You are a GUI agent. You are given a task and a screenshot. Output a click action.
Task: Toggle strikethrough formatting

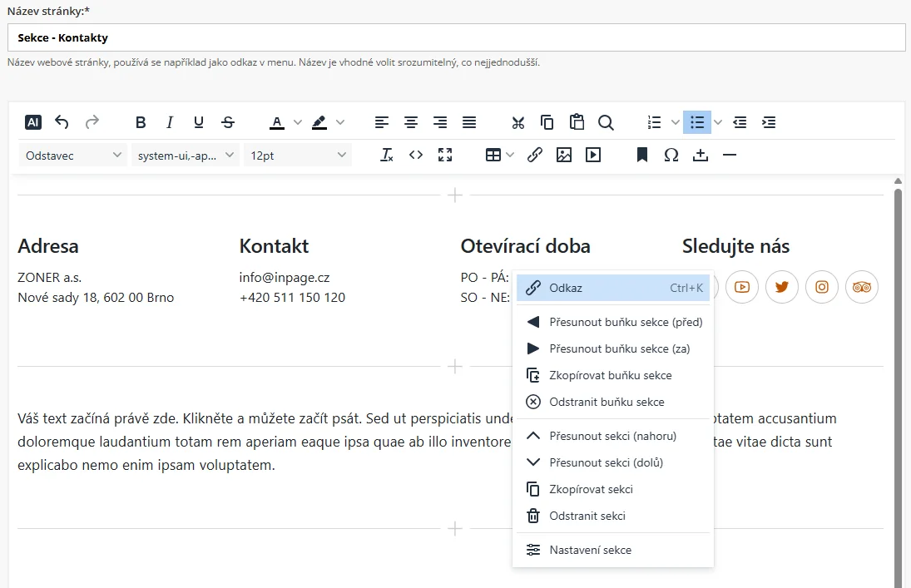228,122
